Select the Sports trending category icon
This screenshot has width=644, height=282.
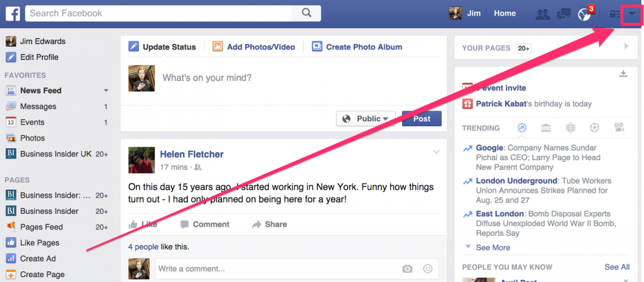tap(595, 128)
